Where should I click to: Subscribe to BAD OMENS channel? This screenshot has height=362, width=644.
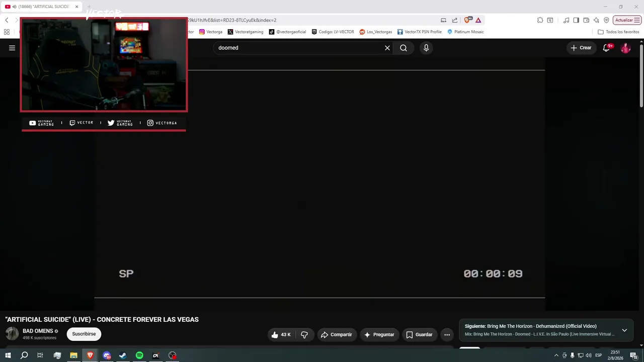84,334
